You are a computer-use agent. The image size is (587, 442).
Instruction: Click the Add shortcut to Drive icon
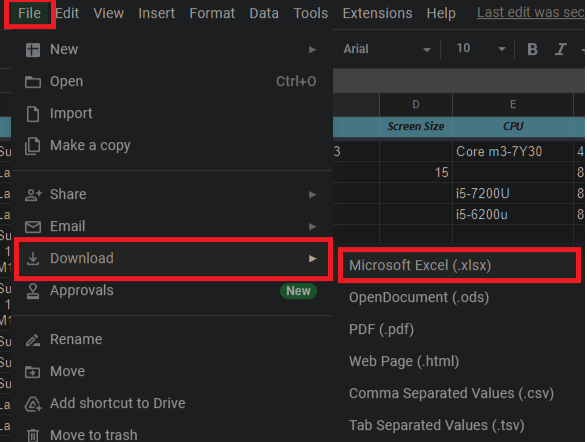click(33, 404)
